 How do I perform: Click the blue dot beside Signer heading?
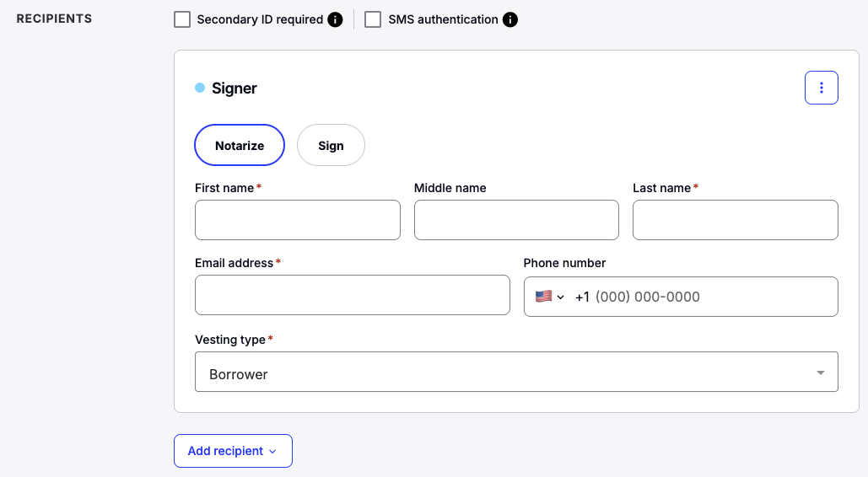click(x=200, y=88)
